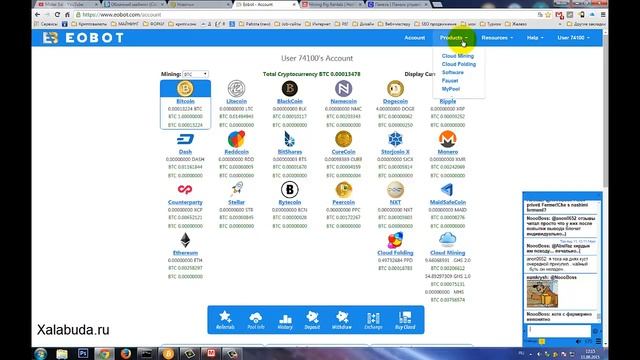Screen dimensions: 640x360
Task: Open the Ripple link
Action: pos(447,101)
